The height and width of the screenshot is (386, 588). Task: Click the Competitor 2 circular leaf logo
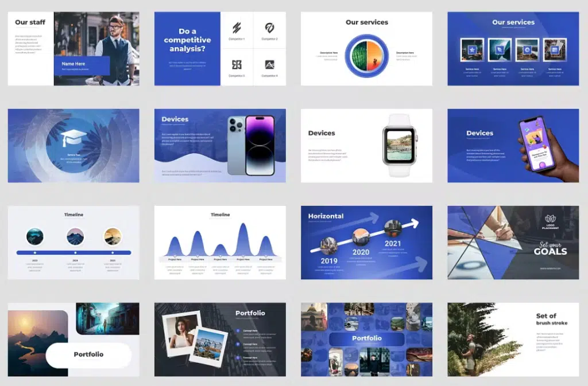270,28
